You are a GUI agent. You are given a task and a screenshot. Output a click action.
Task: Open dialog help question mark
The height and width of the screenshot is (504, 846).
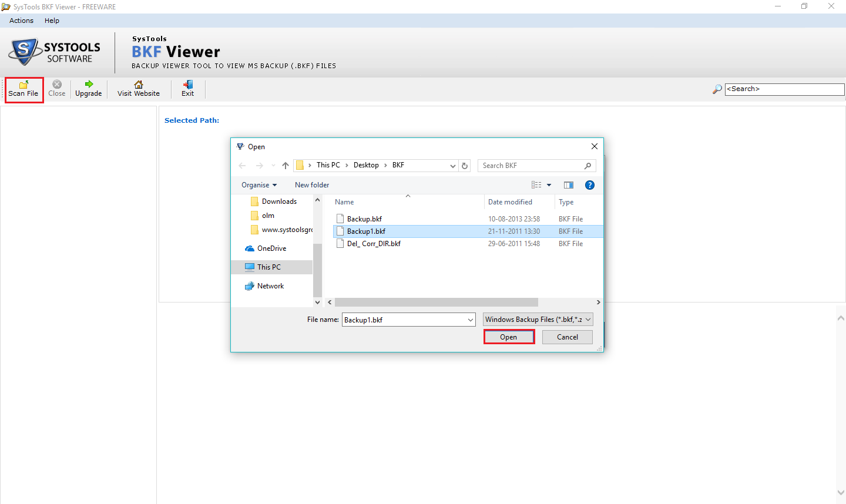pos(590,185)
